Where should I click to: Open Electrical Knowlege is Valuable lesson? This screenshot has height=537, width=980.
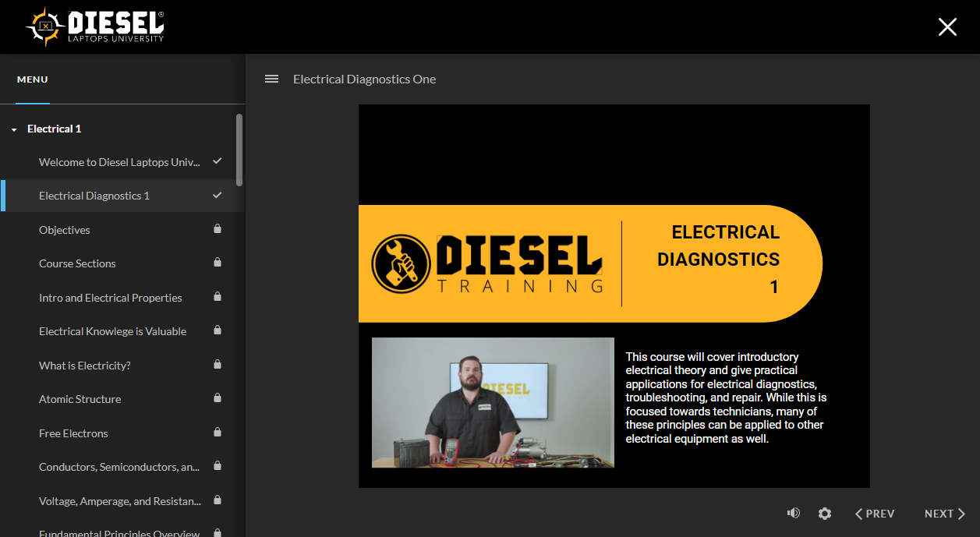click(113, 331)
